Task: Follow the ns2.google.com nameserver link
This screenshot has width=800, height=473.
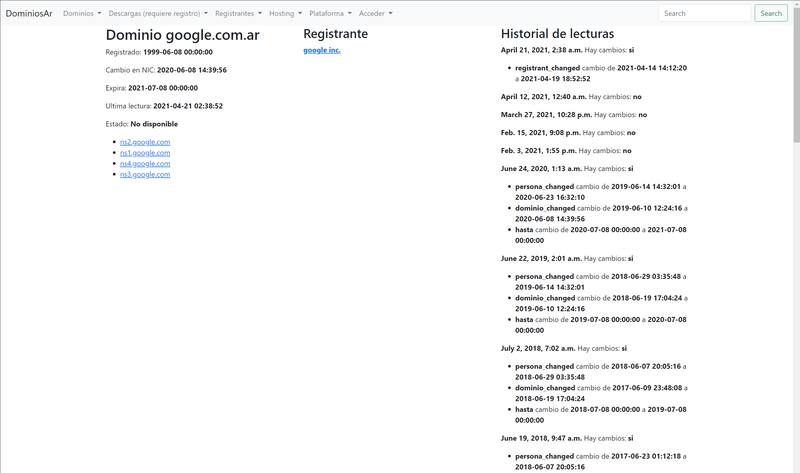Action: coord(145,142)
